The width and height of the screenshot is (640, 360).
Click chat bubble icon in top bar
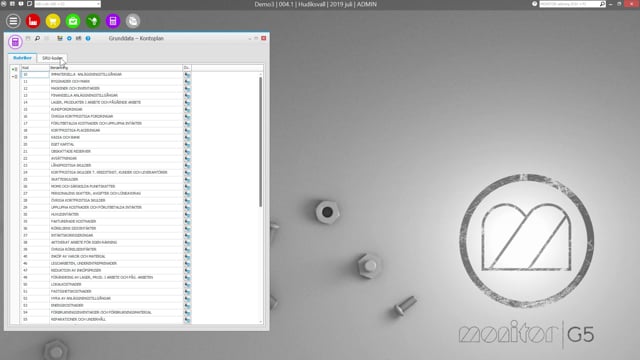point(21,4)
